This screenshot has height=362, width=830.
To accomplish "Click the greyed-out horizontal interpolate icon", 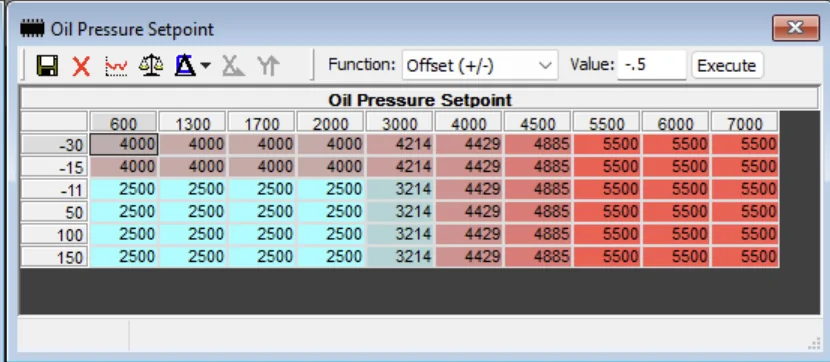I will pos(233,66).
